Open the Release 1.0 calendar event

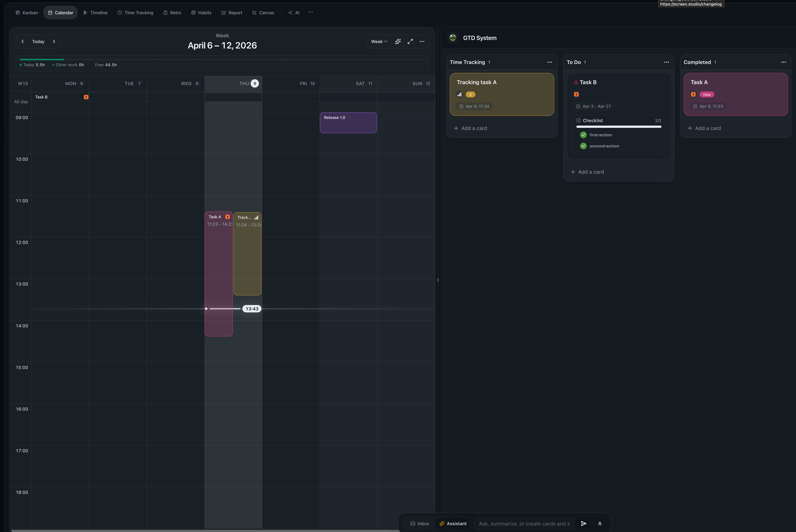348,123
